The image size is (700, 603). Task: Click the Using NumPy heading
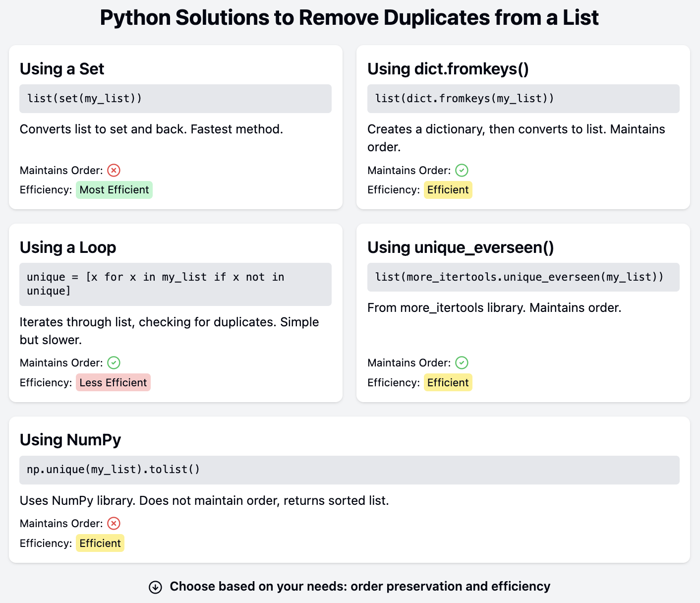(70, 440)
